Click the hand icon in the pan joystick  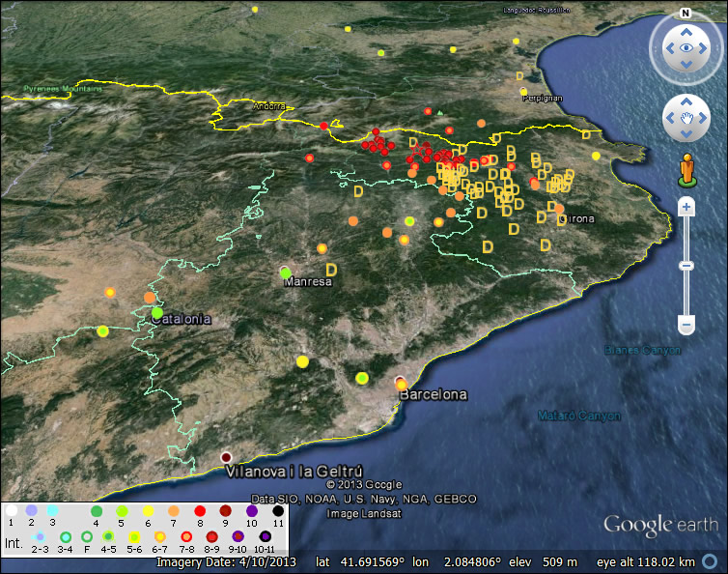686,118
